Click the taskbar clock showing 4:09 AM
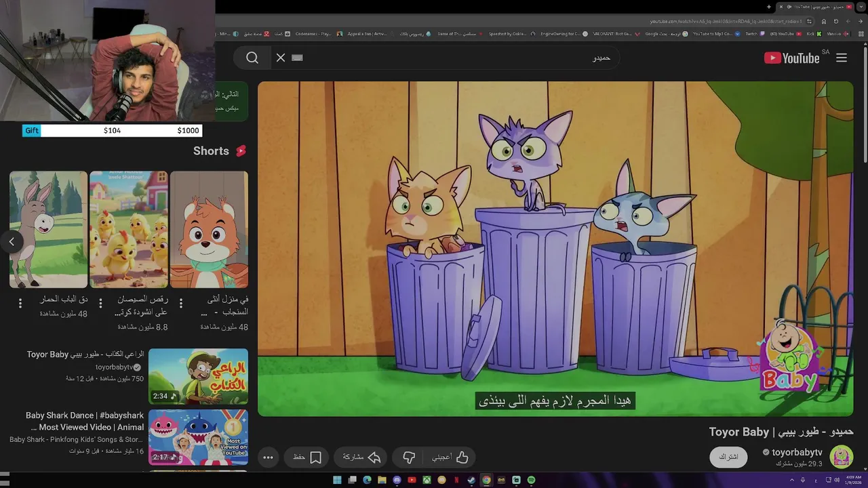This screenshot has height=488, width=868. coord(853,480)
